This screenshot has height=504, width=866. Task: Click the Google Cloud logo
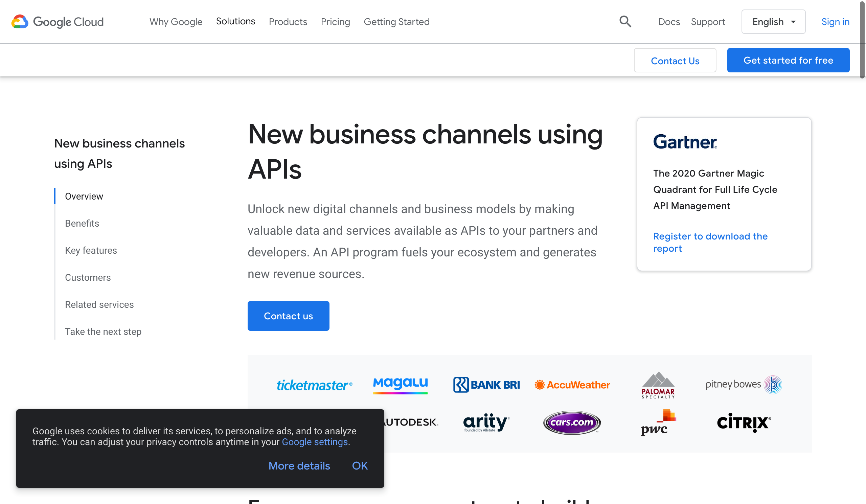pos(58,22)
